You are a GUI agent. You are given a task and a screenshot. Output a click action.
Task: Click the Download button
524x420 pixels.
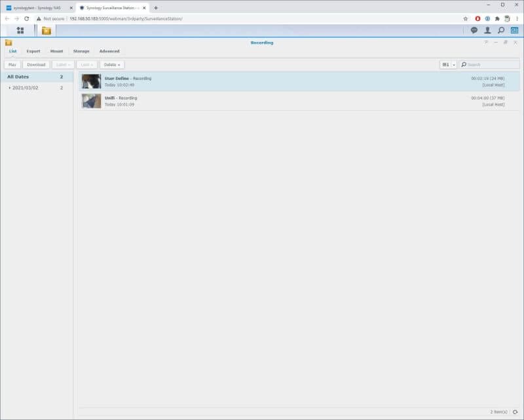click(37, 64)
